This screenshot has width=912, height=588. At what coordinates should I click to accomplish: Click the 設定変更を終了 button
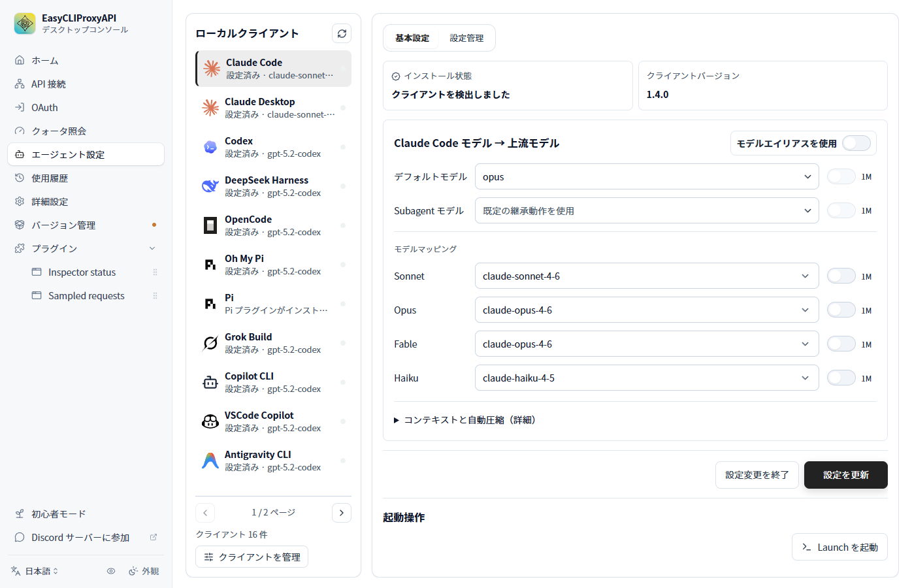(x=757, y=475)
